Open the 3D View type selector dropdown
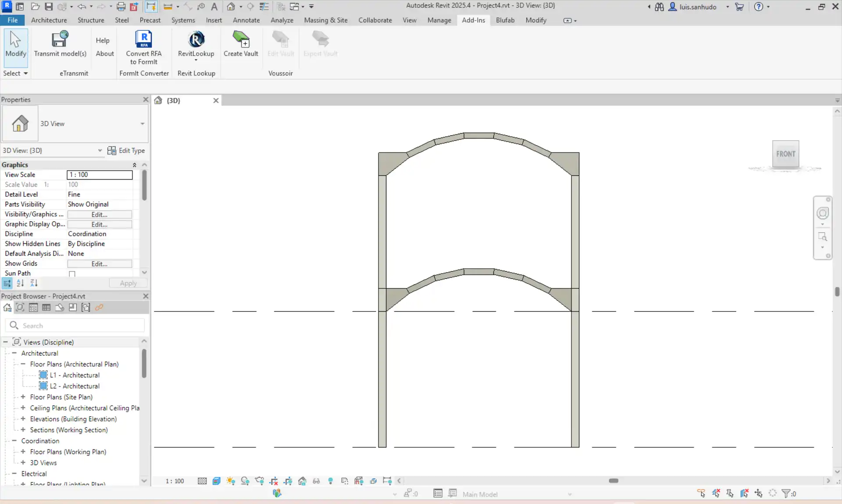Image resolution: width=842 pixels, height=504 pixels. pyautogui.click(x=142, y=124)
